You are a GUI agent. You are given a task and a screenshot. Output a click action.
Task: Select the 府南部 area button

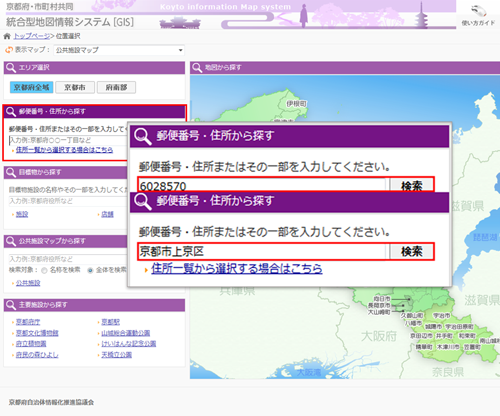point(116,87)
